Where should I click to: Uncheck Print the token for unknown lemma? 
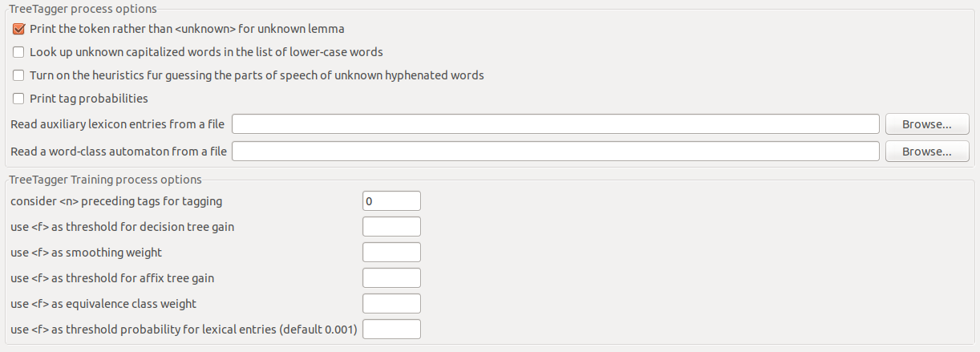click(19, 29)
